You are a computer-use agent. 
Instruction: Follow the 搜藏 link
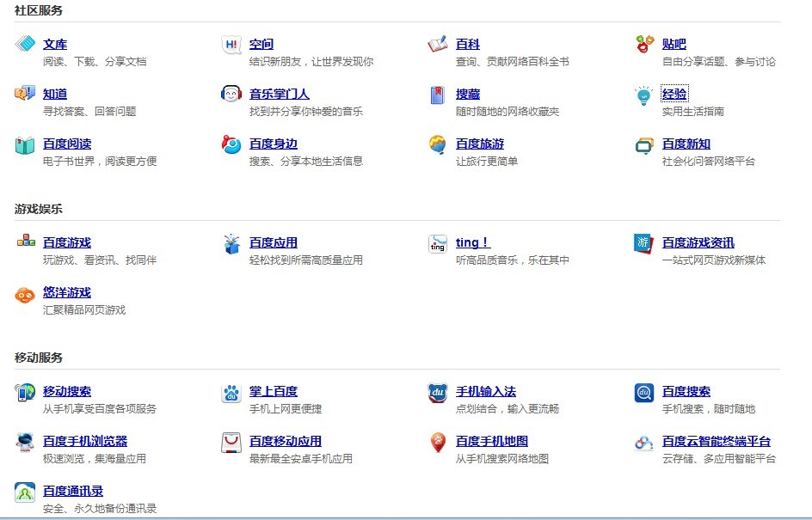(x=468, y=94)
